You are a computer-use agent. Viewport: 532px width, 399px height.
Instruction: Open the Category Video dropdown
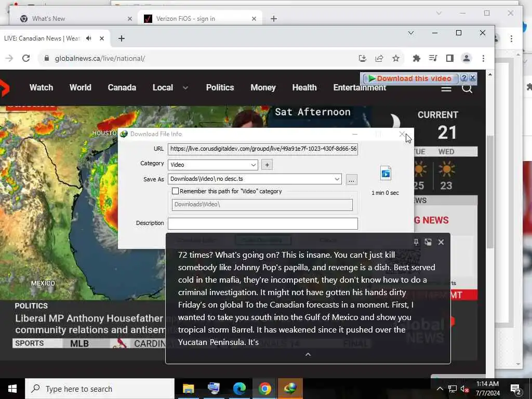point(212,165)
